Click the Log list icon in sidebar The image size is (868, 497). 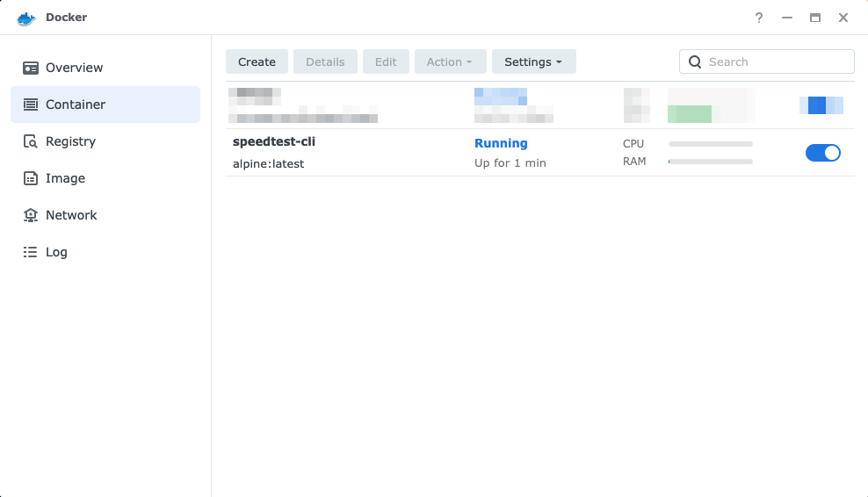click(31, 252)
